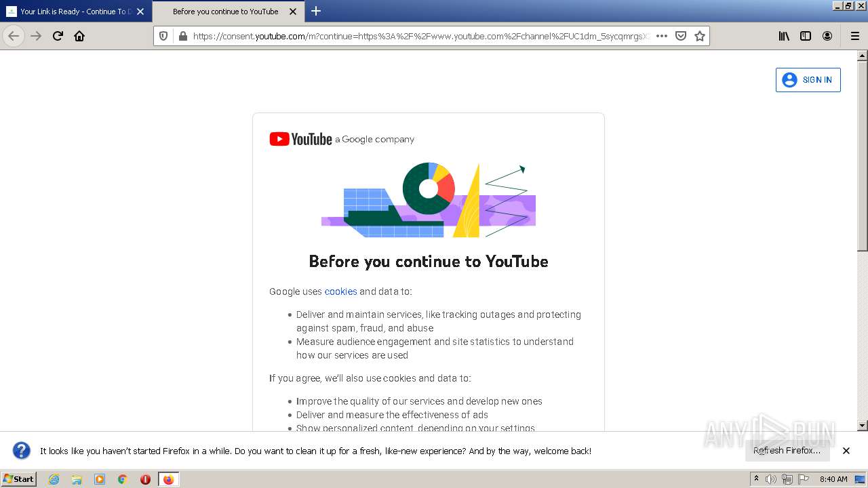Open media player taskbar icon
The width and height of the screenshot is (868, 488).
[x=100, y=479]
